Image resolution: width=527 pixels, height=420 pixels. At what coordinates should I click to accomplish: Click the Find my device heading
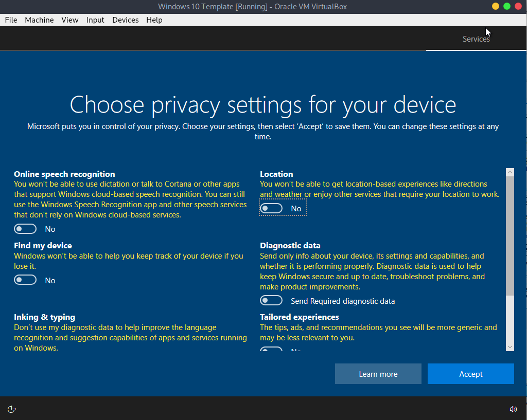tap(43, 245)
